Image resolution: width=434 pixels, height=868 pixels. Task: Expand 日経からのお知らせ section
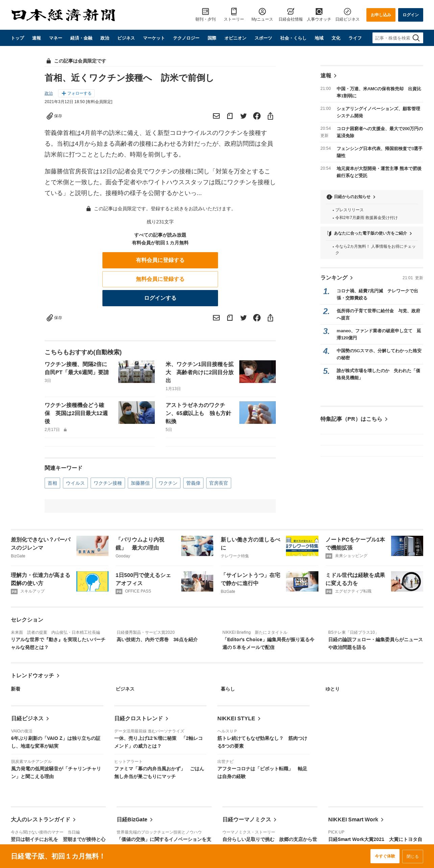click(351, 197)
